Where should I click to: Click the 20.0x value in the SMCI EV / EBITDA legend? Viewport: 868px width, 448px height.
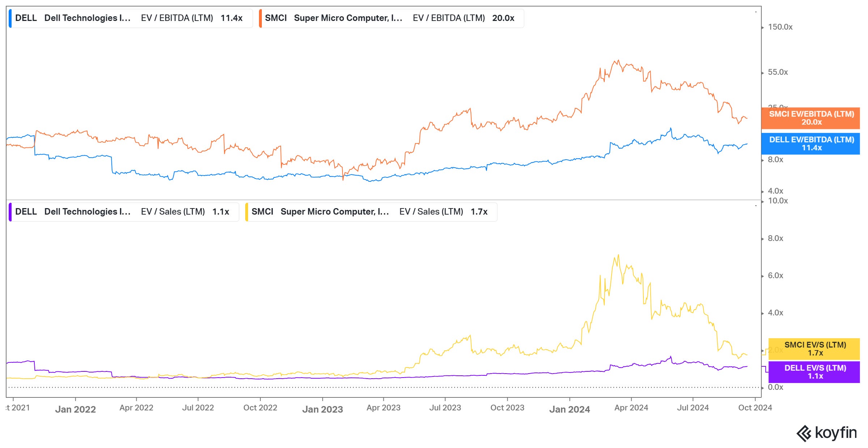click(503, 18)
